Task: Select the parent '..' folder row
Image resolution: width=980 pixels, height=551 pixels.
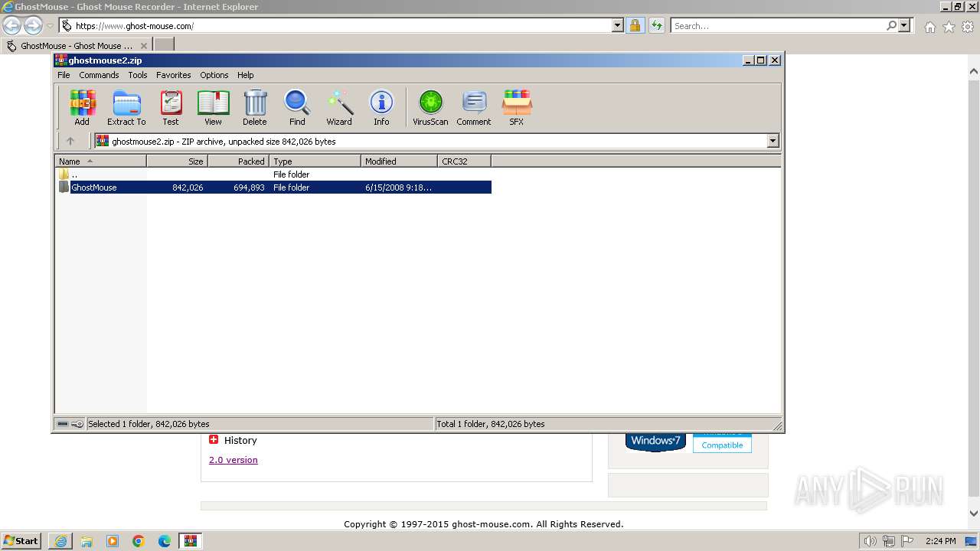Action: (274, 174)
